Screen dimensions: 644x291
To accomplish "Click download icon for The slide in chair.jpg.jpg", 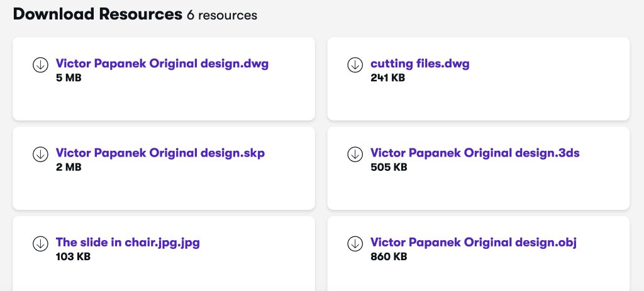I will pos(40,243).
